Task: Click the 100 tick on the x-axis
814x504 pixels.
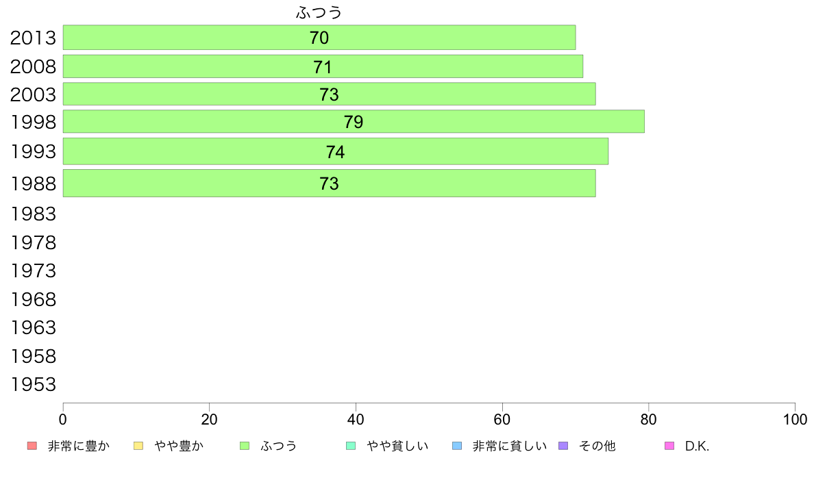Action: click(x=795, y=419)
